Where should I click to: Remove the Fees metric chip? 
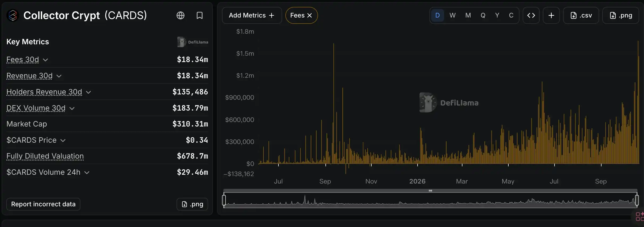coord(310,15)
